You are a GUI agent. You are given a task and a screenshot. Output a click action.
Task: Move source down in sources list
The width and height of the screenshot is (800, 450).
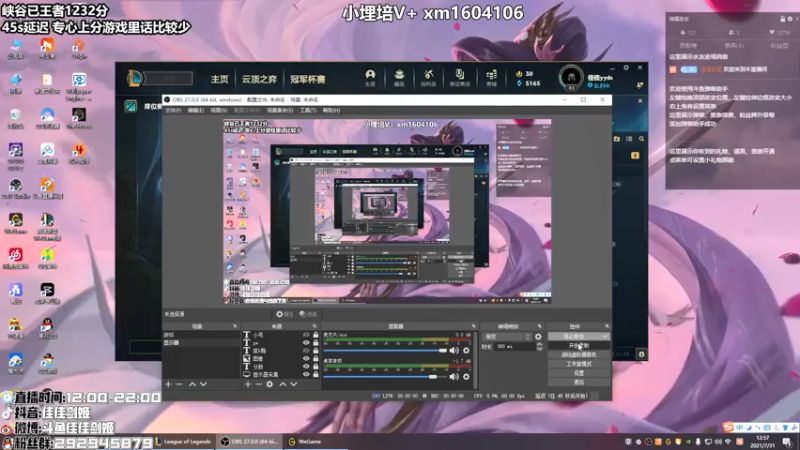click(294, 384)
